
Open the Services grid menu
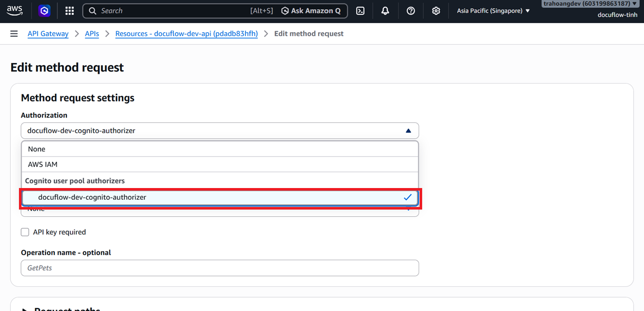70,11
